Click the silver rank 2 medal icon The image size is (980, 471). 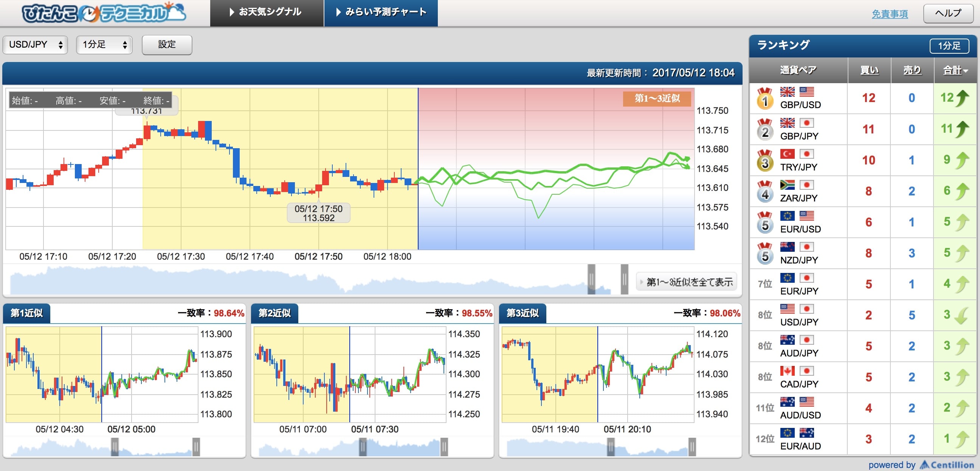click(x=764, y=130)
